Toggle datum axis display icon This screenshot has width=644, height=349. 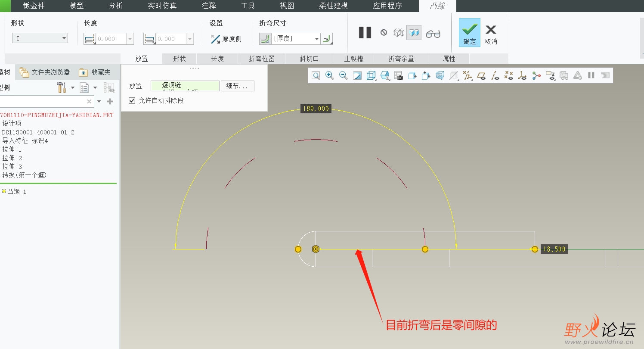click(x=495, y=76)
